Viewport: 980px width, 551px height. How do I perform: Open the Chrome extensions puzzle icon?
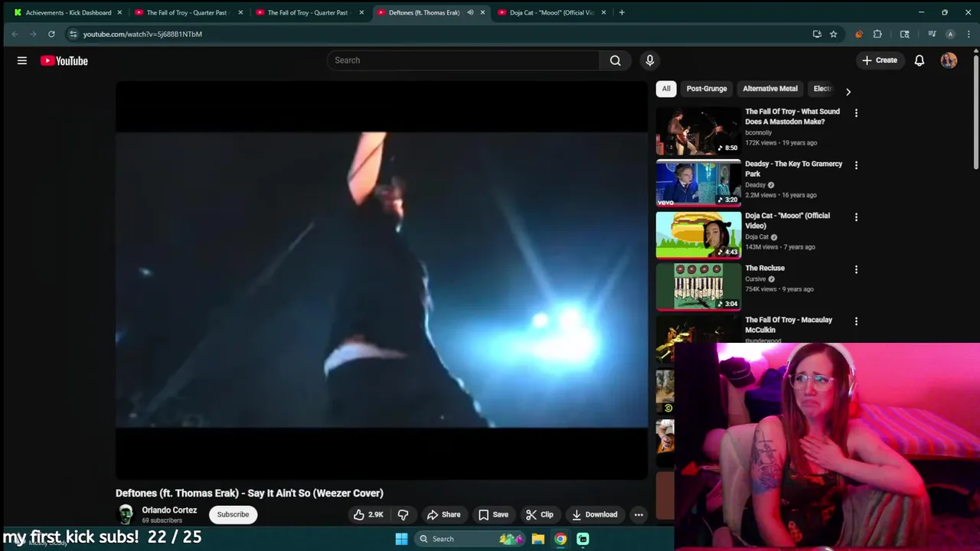tap(877, 34)
